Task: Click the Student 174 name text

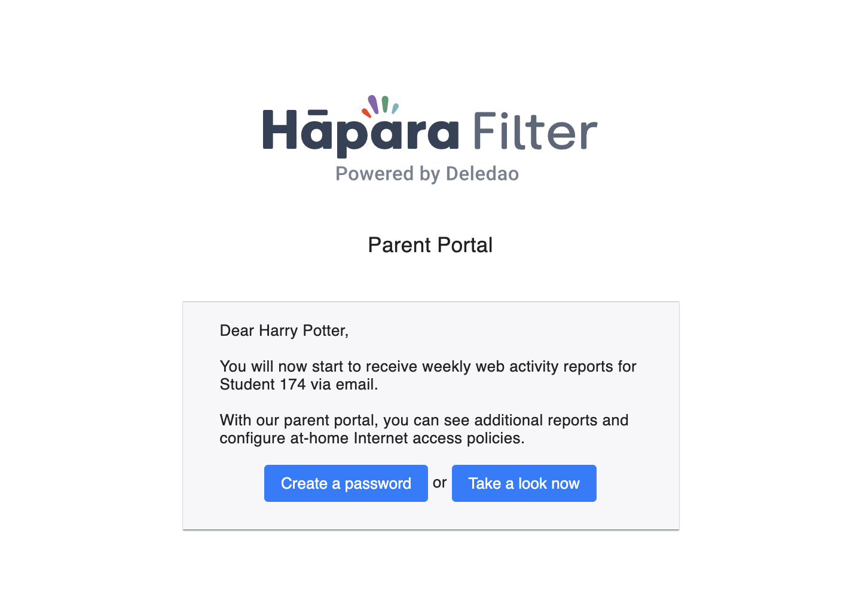Action: pyautogui.click(x=262, y=384)
